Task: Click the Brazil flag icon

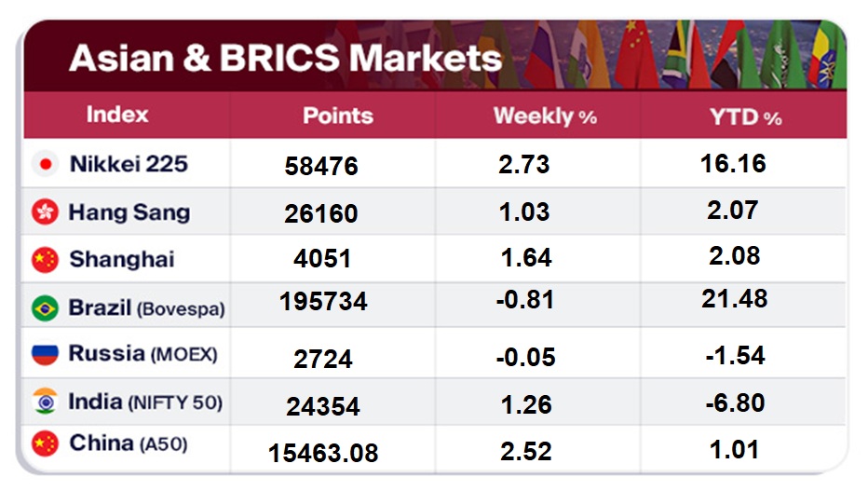Action: pos(44,308)
